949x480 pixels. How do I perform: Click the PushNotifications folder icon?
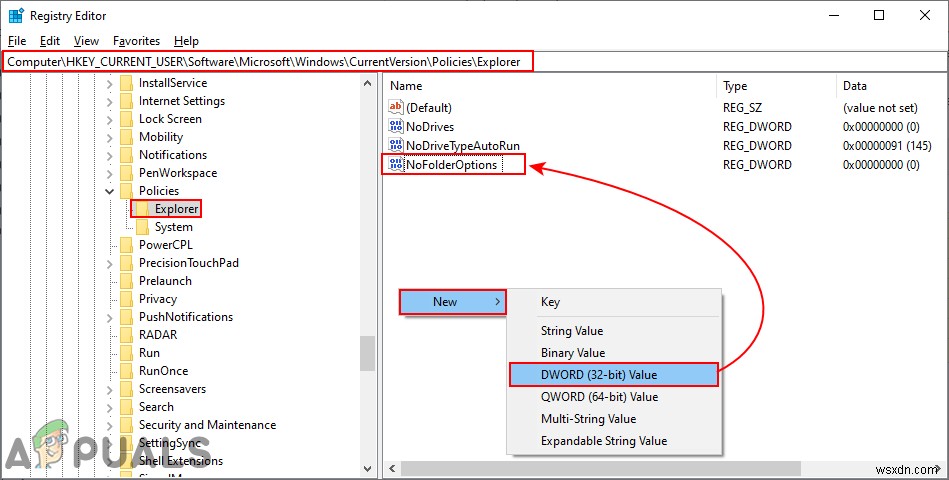(126, 317)
